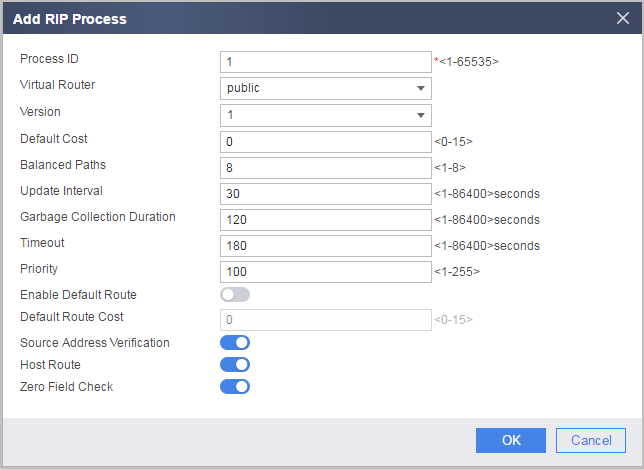
Task: Toggle the Enable Default Route switch
Action: [235, 294]
